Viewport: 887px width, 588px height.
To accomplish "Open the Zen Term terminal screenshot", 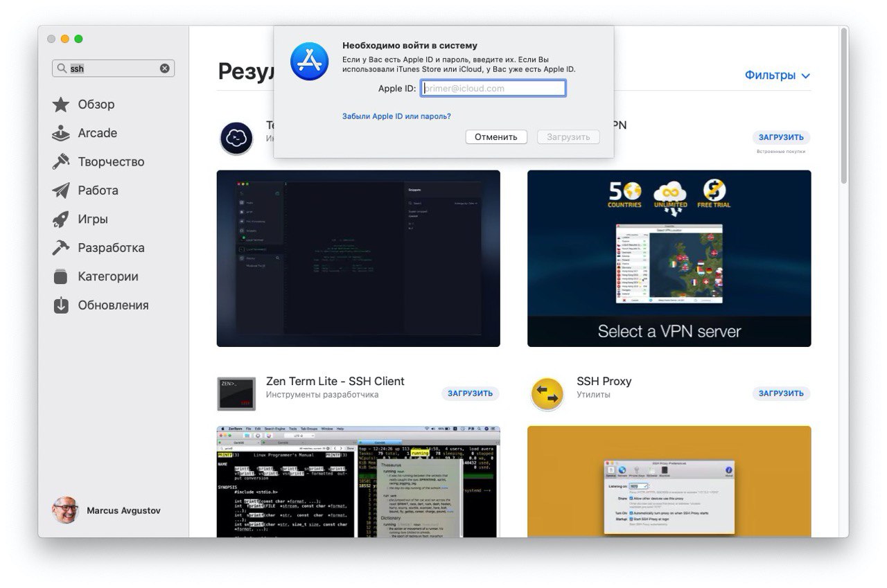I will pyautogui.click(x=358, y=481).
